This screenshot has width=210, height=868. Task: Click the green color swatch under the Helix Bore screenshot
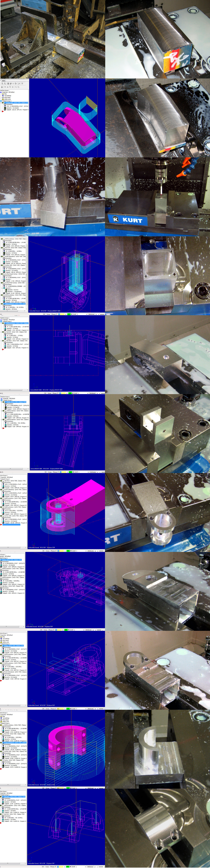[x=68, y=551]
